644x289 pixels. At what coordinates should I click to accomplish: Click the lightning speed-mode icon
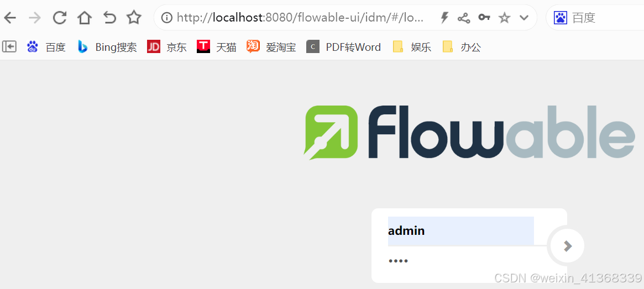pos(444,18)
